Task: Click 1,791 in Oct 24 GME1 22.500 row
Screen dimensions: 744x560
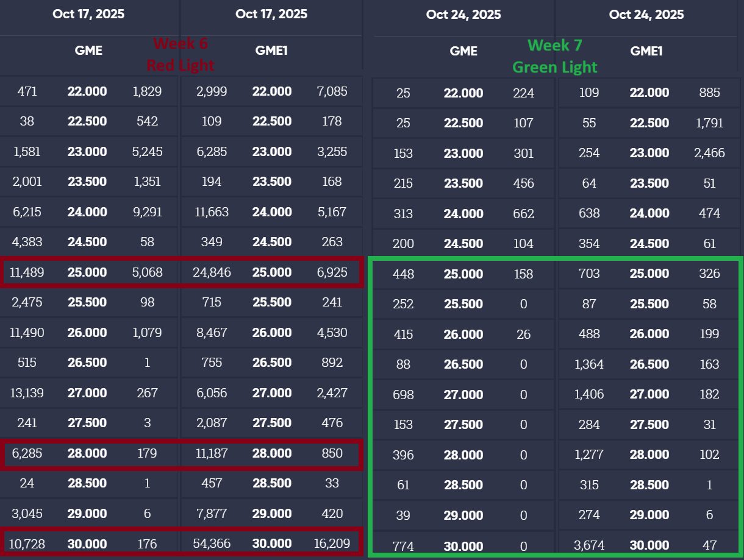Action: tap(709, 123)
